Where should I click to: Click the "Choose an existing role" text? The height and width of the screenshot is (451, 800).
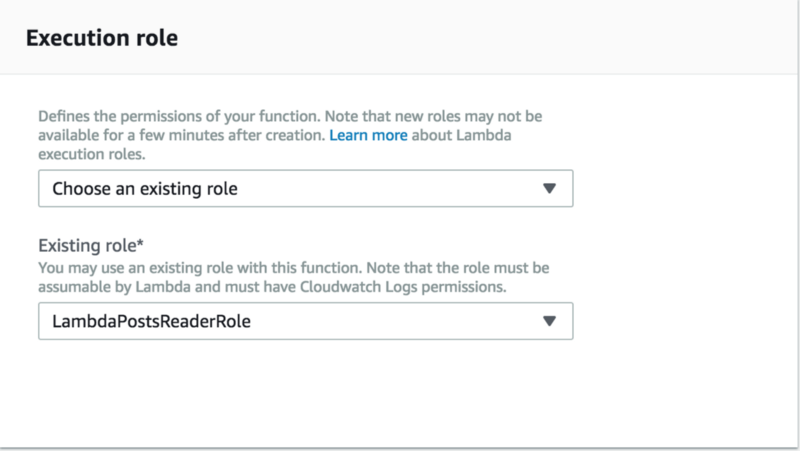tap(145, 189)
